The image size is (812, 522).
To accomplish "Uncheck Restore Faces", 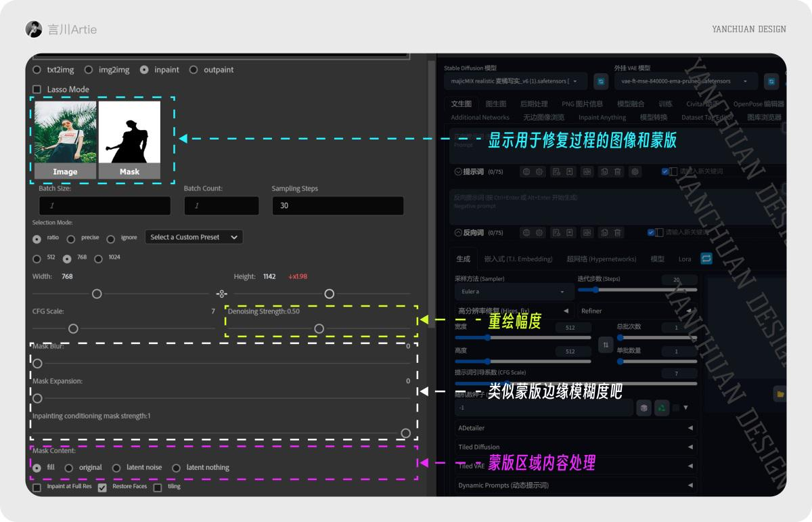I will click(103, 487).
